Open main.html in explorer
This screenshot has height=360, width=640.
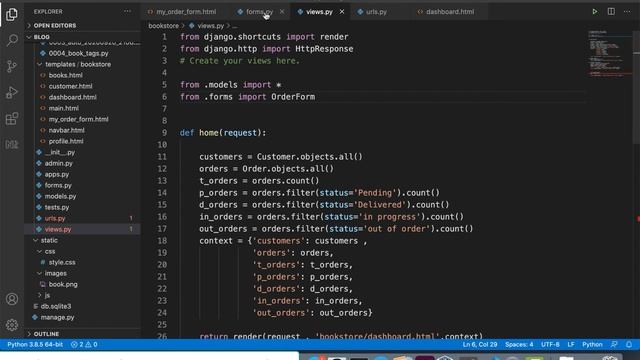[x=63, y=109]
